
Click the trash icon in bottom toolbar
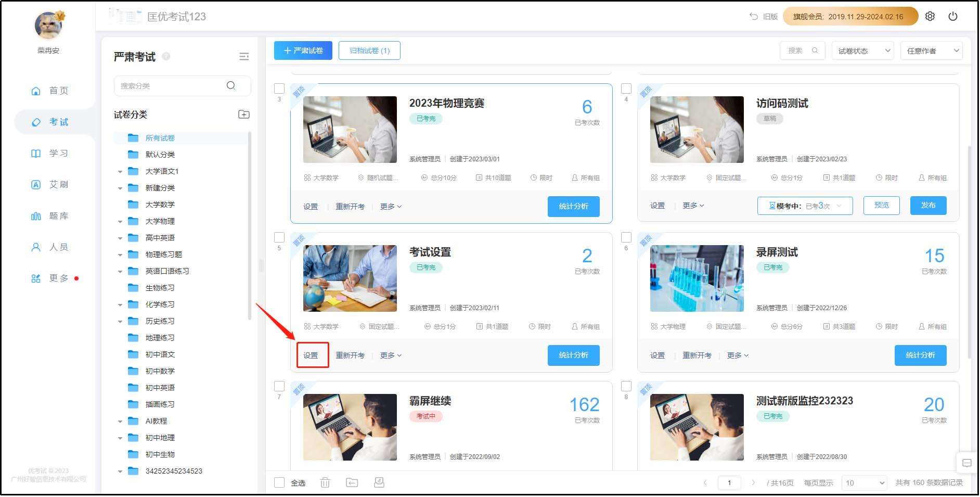click(x=325, y=482)
